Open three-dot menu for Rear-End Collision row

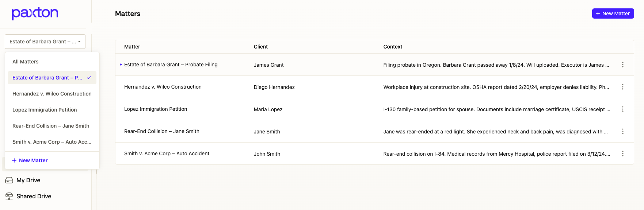(622, 131)
